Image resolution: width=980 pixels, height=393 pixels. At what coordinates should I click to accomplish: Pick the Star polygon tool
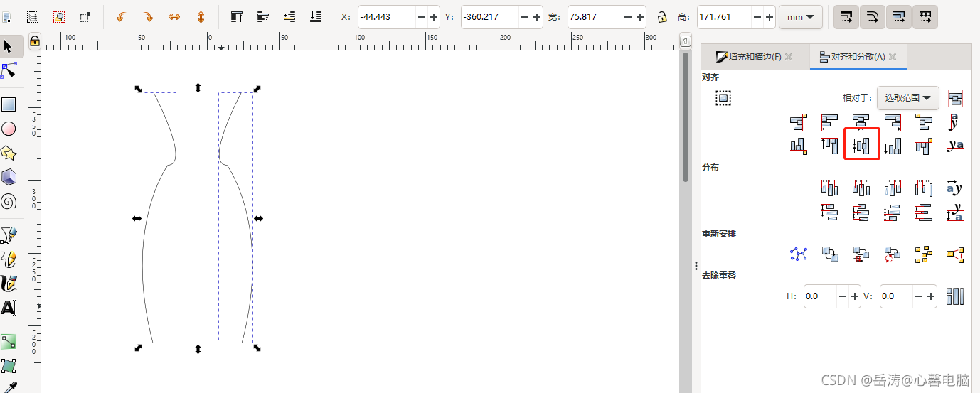click(9, 153)
